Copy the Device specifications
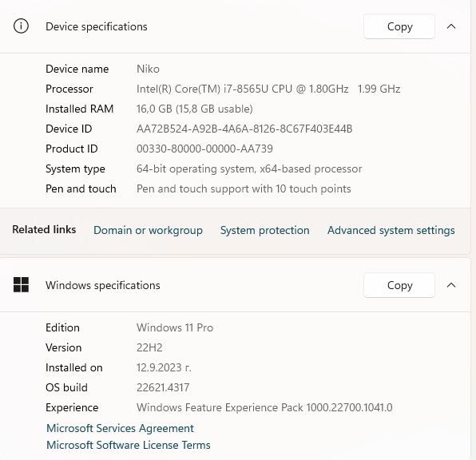The image size is (476, 460). point(399,26)
